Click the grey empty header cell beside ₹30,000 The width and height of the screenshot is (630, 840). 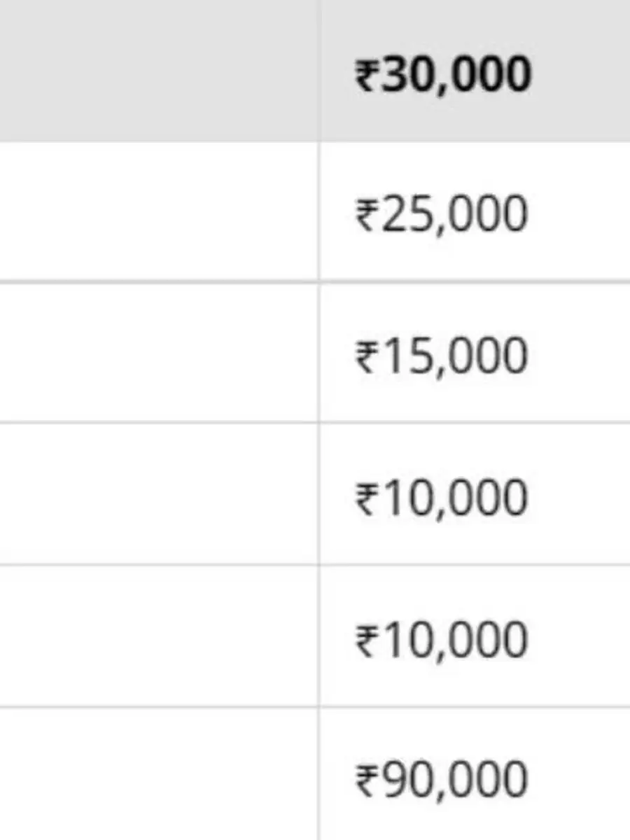[158, 70]
